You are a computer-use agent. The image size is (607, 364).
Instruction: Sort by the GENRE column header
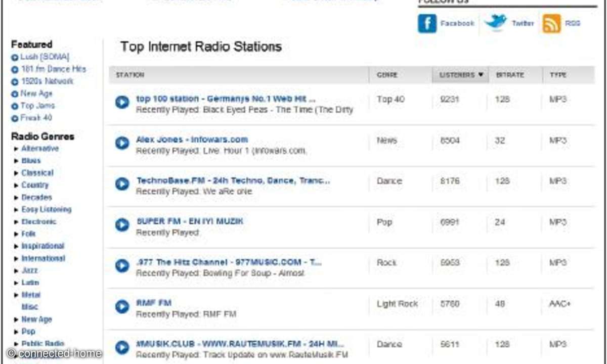click(387, 75)
